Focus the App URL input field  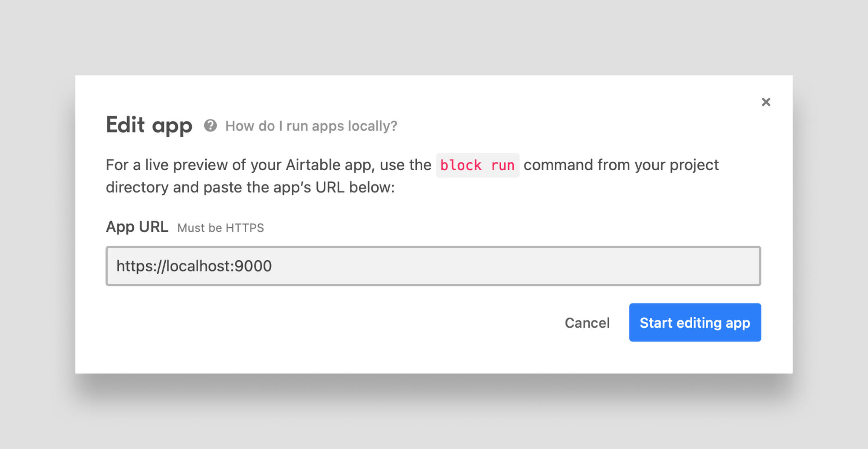coord(433,266)
